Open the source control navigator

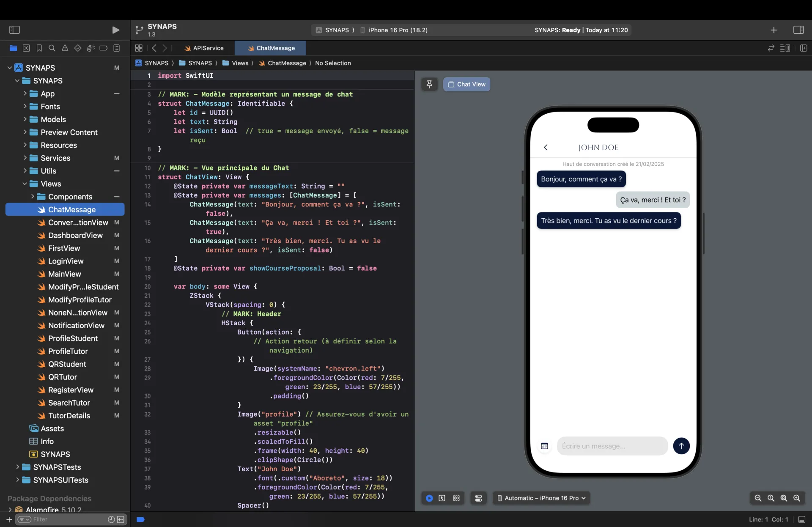[26, 48]
